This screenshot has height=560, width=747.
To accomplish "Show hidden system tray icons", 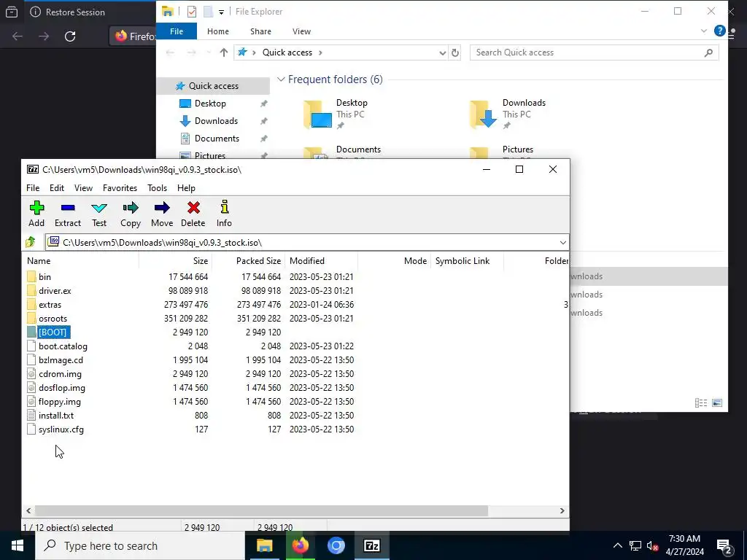I will click(617, 545).
